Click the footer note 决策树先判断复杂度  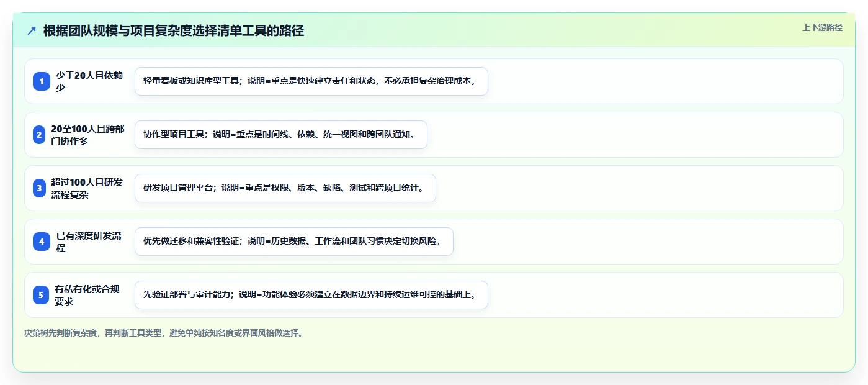pyautogui.click(x=164, y=333)
